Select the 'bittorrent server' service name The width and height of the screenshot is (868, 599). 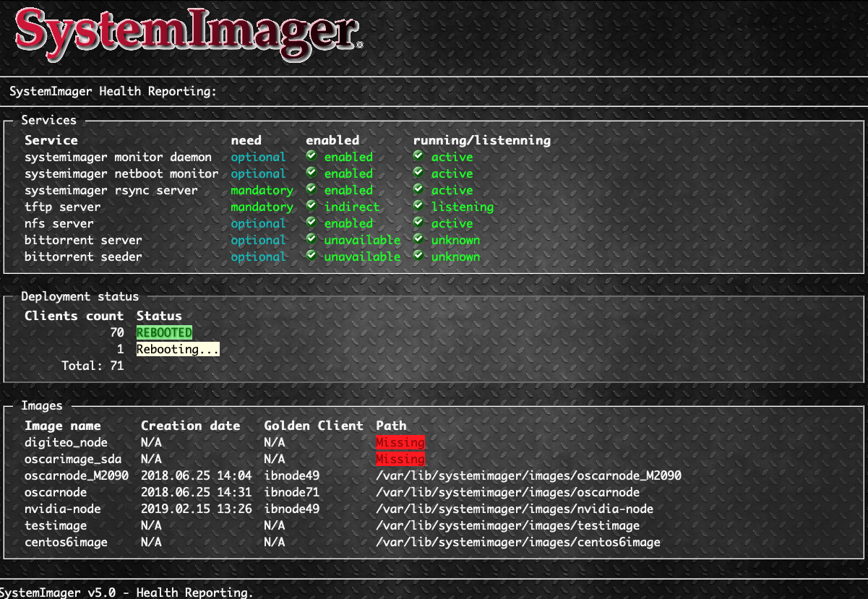tap(83, 240)
